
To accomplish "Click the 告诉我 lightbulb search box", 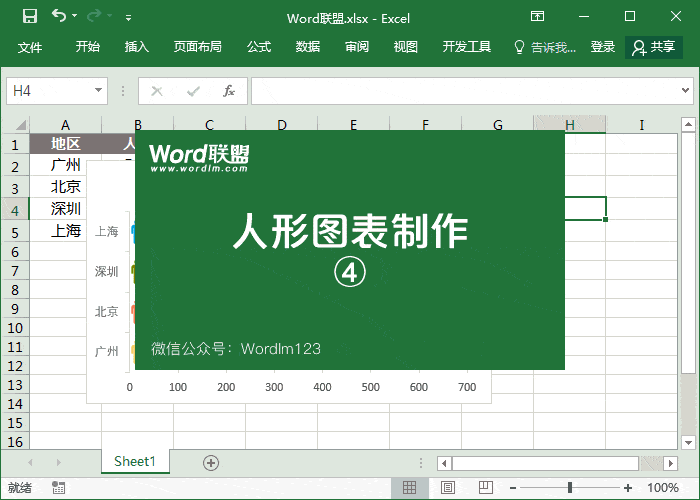I will 545,47.
